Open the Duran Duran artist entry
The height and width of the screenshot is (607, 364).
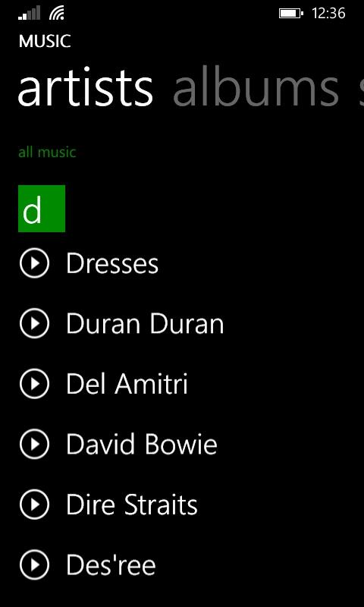[145, 324]
